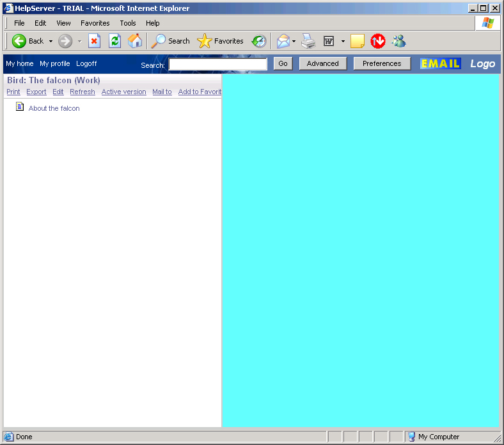The width and height of the screenshot is (504, 445).
Task: Click the Edit with Word icon
Action: click(x=329, y=41)
